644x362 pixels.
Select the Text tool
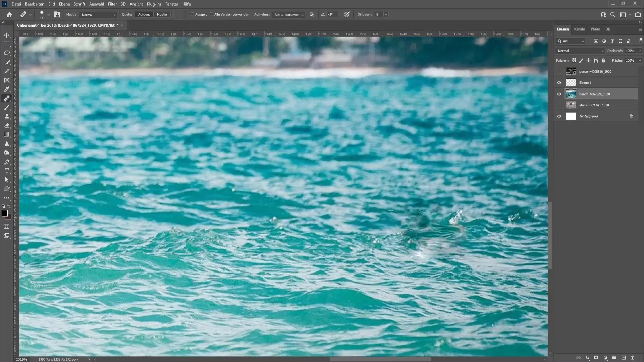[x=7, y=171]
